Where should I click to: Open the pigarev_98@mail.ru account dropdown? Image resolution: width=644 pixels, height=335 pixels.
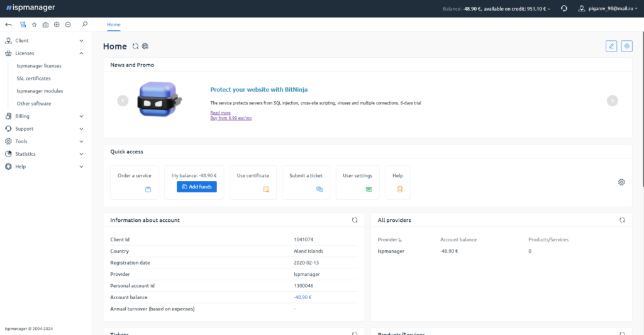point(613,9)
